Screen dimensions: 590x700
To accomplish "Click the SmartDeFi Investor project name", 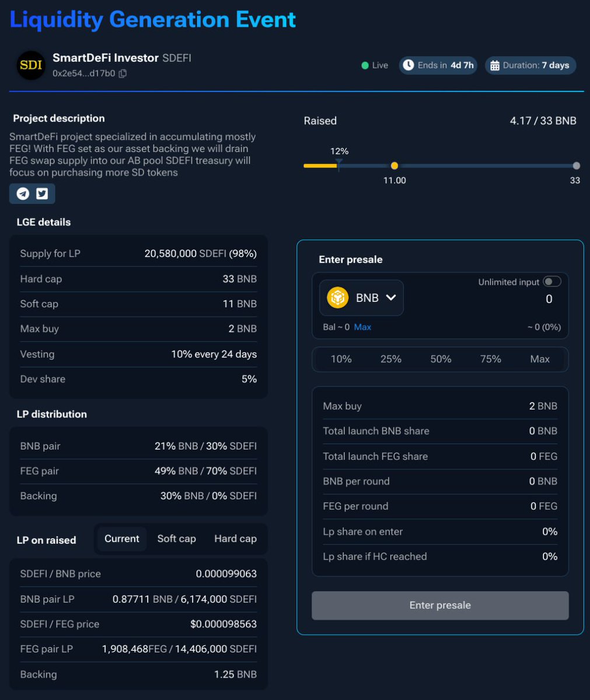I will pos(106,58).
